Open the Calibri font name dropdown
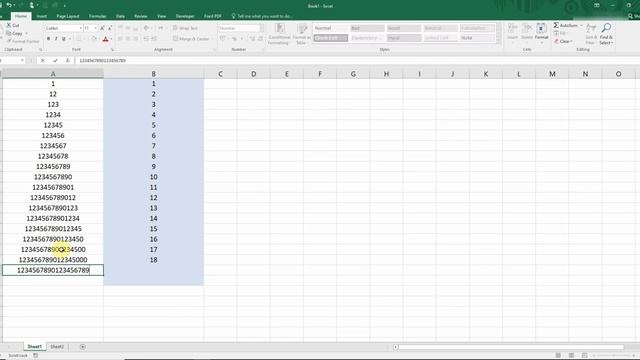The image size is (640, 360). (80, 28)
